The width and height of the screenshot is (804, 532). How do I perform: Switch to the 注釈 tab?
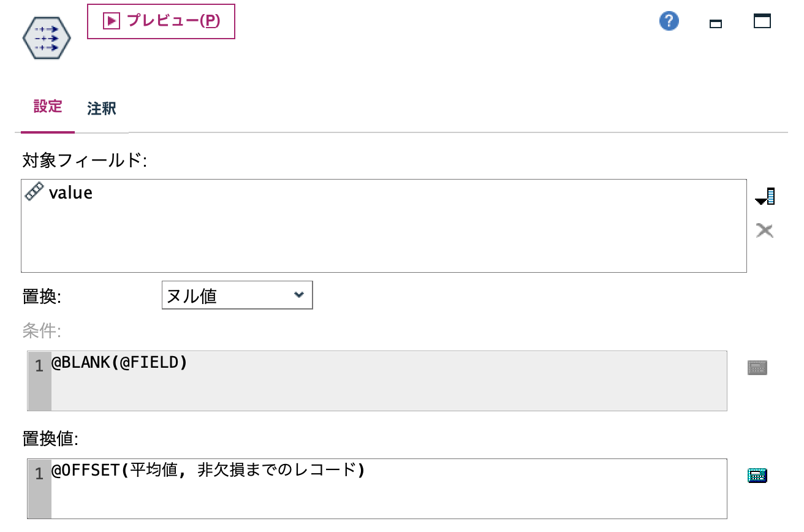coord(100,109)
